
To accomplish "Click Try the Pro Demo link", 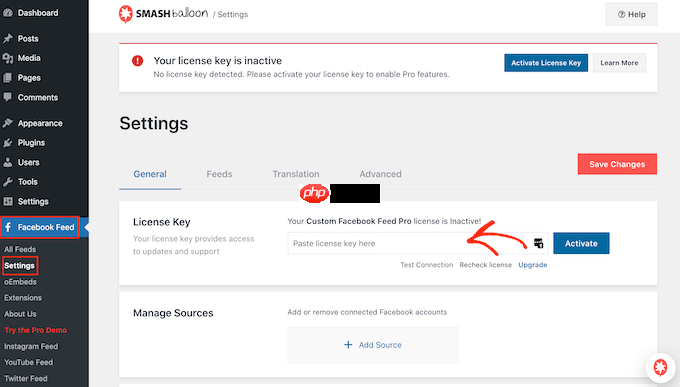I will click(36, 330).
